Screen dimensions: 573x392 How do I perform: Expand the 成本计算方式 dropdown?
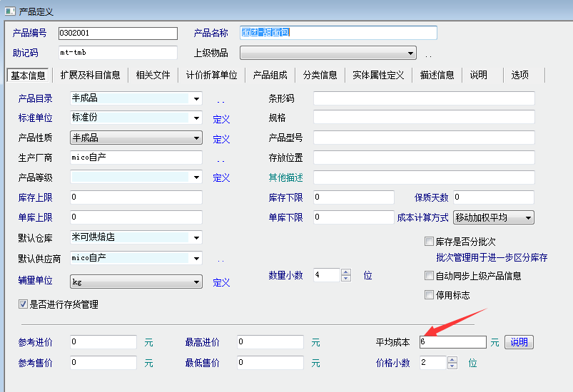coord(528,217)
